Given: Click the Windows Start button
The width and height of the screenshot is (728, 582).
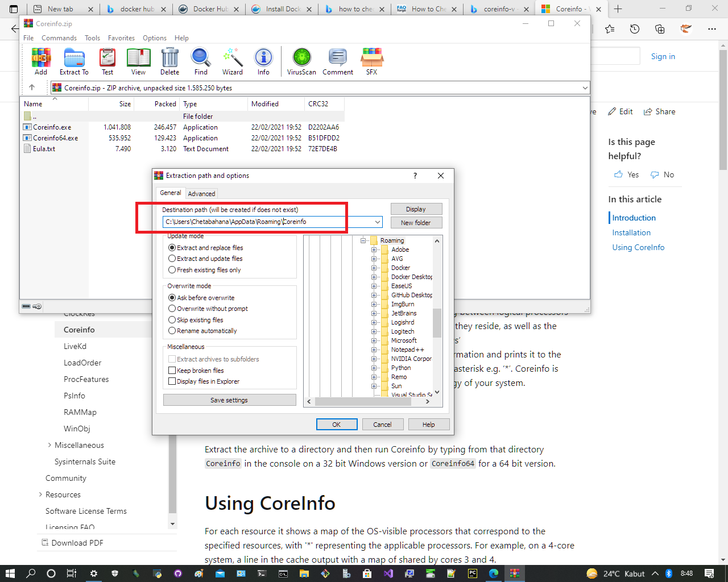Looking at the screenshot, I should tap(10, 573).
